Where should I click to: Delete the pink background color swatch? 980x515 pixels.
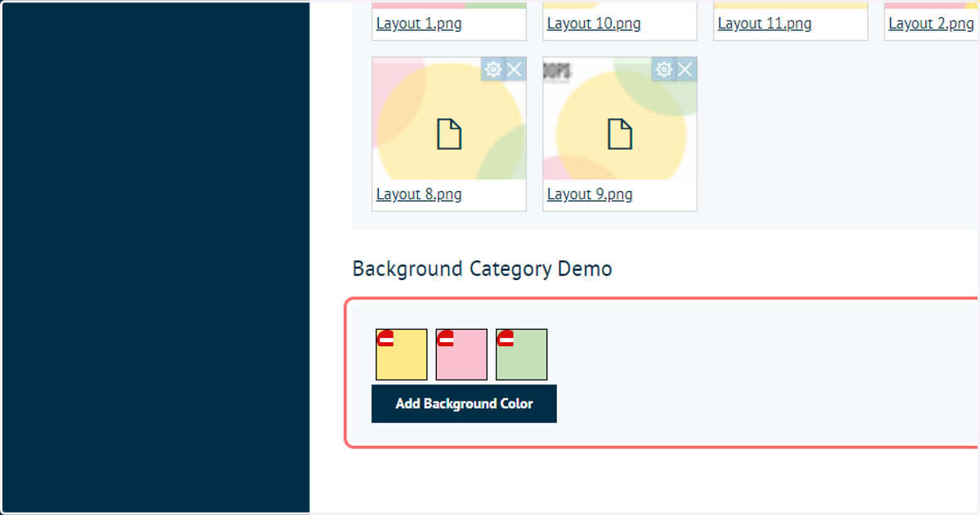tap(445, 339)
